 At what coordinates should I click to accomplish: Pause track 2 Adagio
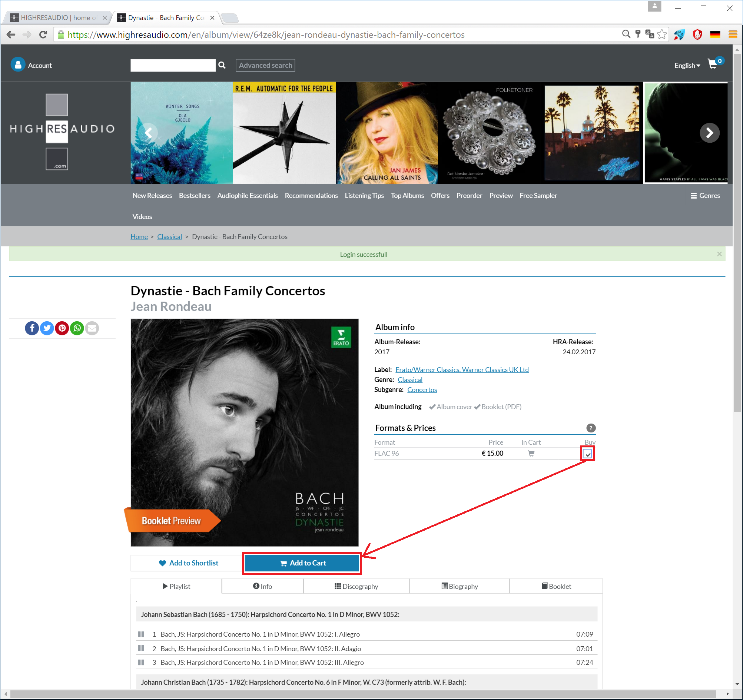tap(141, 648)
